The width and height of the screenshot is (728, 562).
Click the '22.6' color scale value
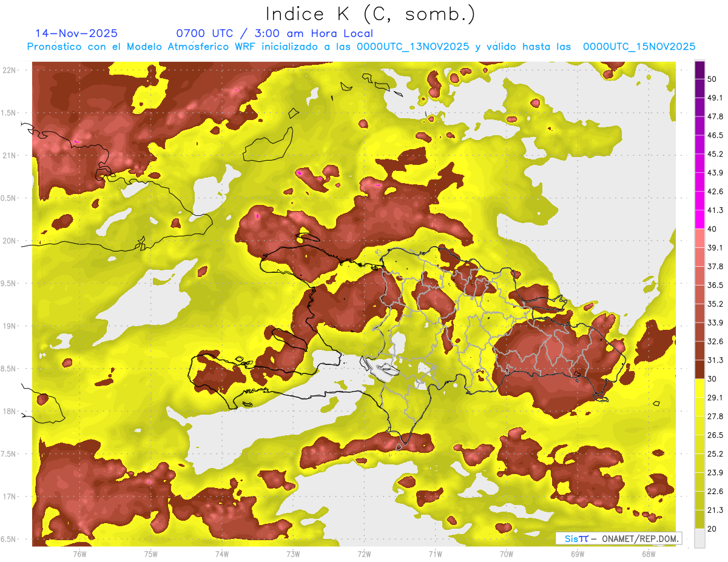(715, 492)
